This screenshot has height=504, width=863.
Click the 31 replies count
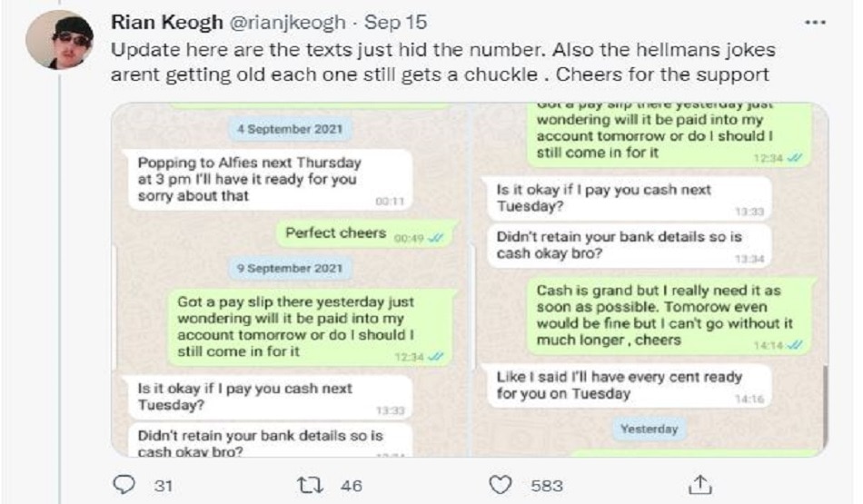click(162, 486)
